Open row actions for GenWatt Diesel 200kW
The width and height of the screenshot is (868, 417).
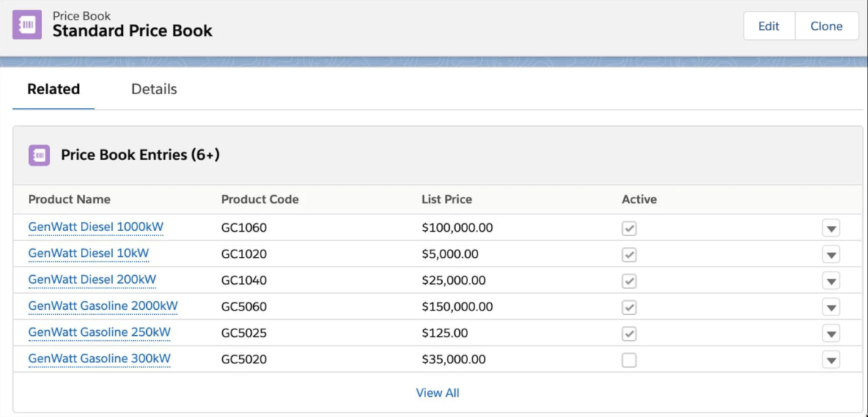tap(830, 280)
